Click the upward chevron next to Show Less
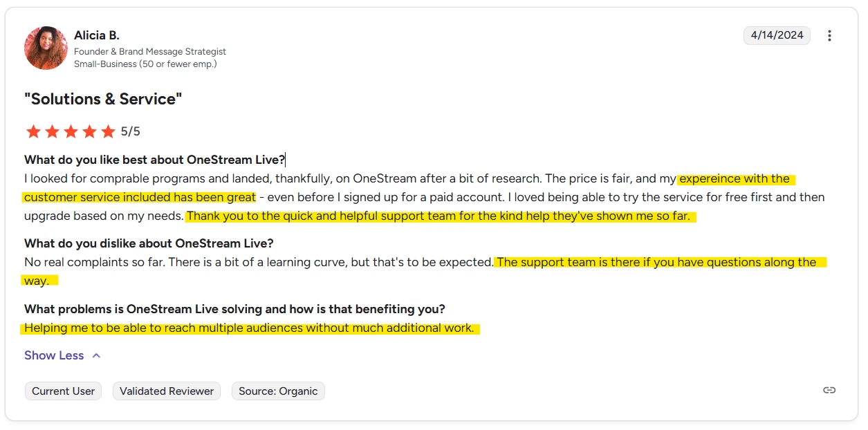Viewport: 868px width, 430px height. click(x=95, y=355)
